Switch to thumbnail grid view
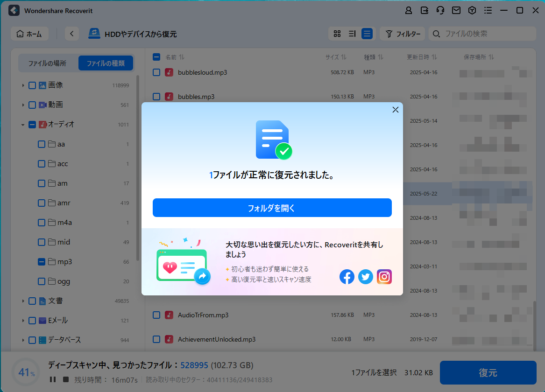The width and height of the screenshot is (545, 392). [x=337, y=34]
